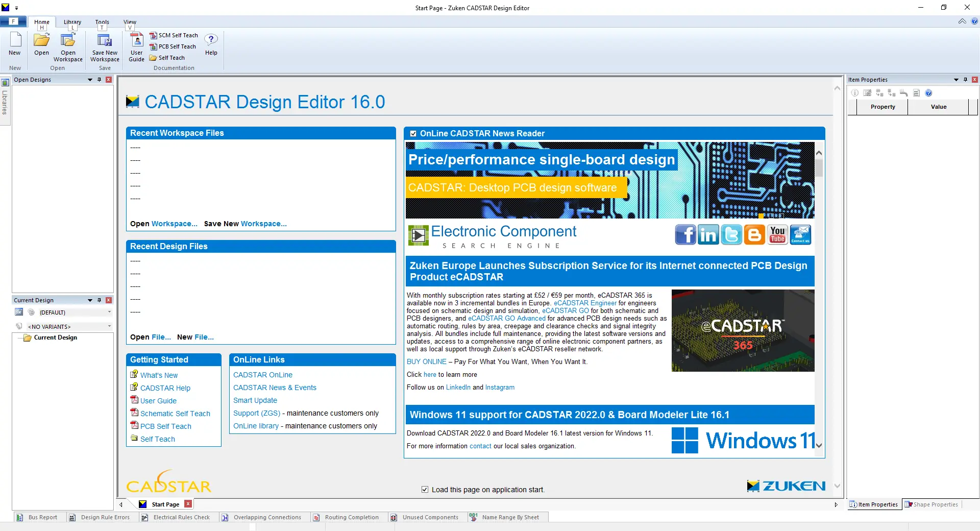Image resolution: width=980 pixels, height=531 pixels.
Task: Switch to the View ribbon tab
Action: (130, 22)
